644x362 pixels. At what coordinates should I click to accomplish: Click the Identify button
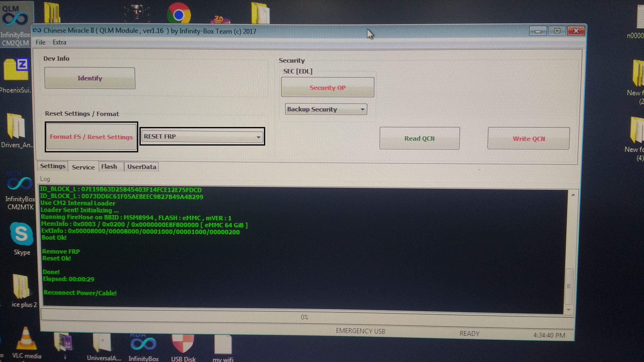point(90,78)
